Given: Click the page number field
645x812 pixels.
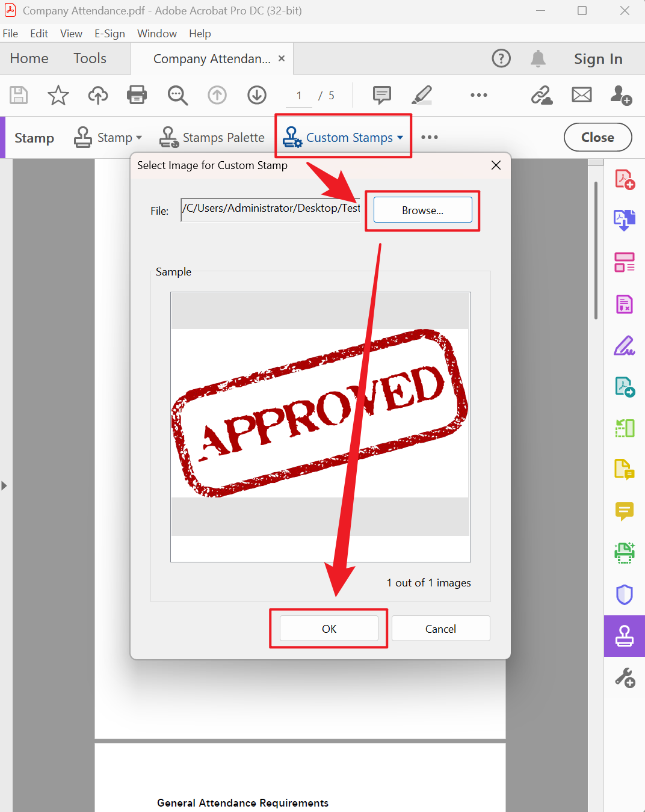Looking at the screenshot, I should [x=299, y=96].
